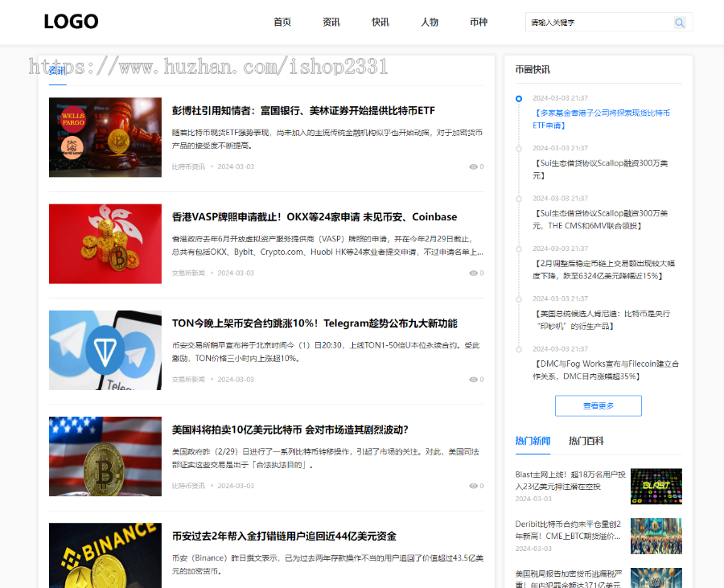Click the Wells Fargo gavel article thumbnail
This screenshot has width=724, height=588.
click(105, 137)
